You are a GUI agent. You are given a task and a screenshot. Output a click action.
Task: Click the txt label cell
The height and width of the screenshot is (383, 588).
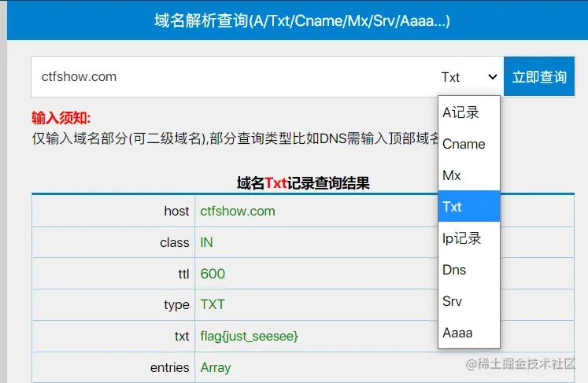pos(113,336)
